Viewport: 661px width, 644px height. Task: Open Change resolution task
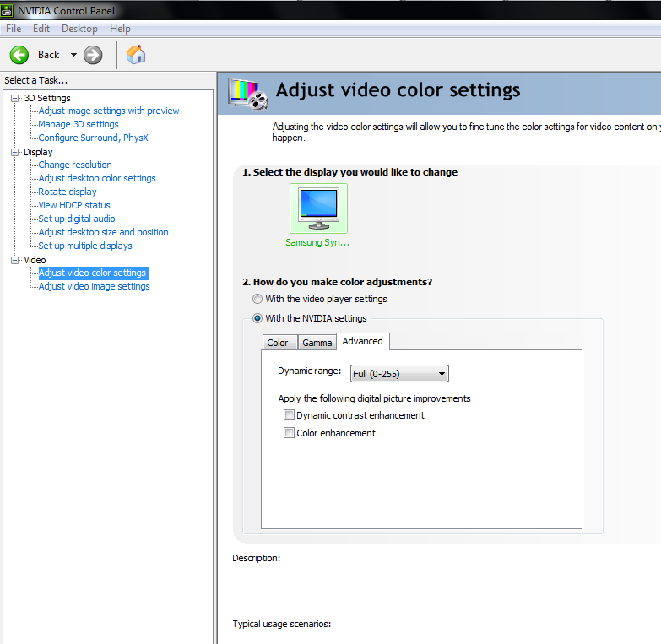[75, 165]
